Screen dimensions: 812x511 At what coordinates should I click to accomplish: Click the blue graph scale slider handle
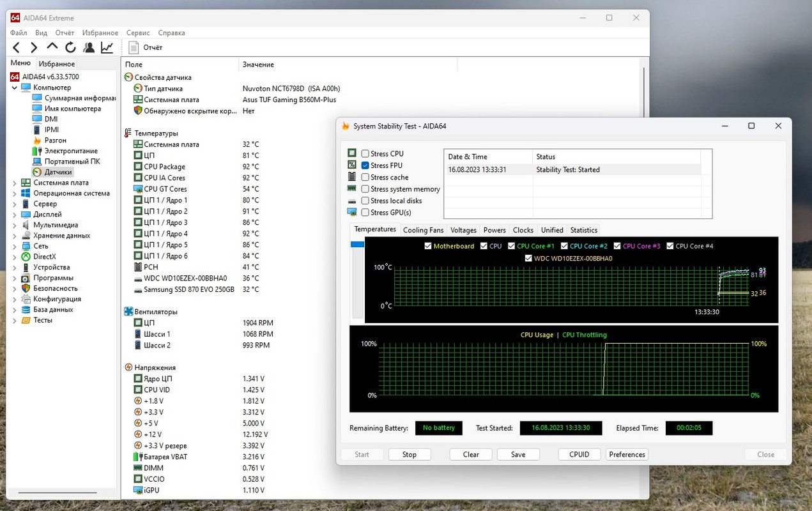tap(357, 245)
